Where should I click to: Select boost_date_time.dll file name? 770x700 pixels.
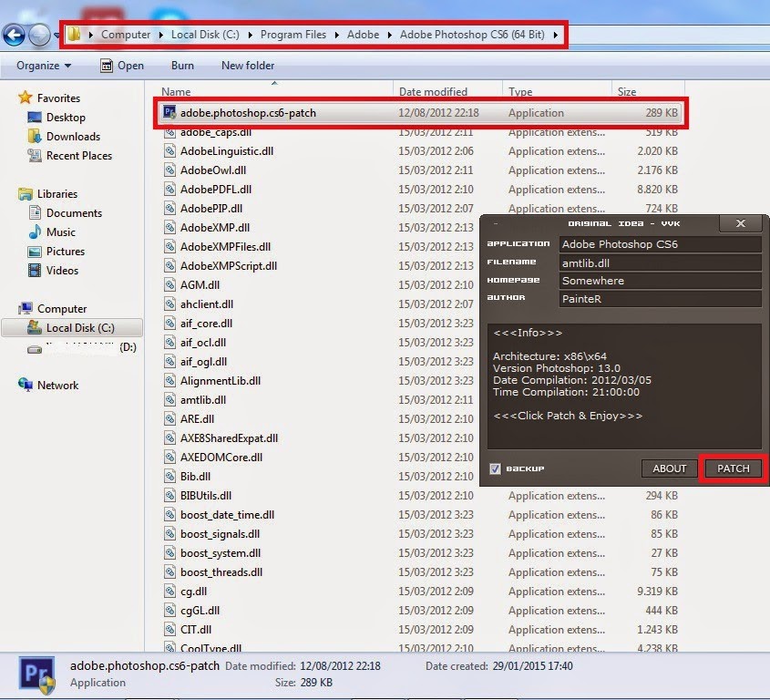(228, 515)
